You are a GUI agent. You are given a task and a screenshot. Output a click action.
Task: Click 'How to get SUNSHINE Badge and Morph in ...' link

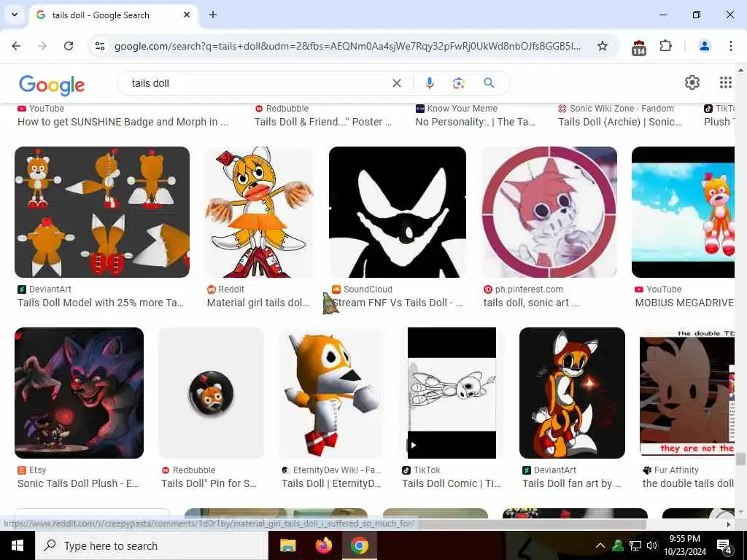123,122
